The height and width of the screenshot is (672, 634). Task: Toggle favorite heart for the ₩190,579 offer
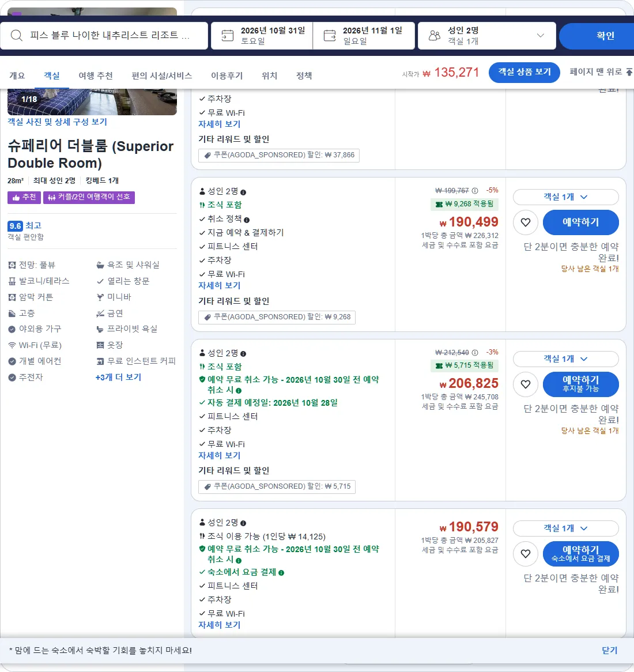[526, 554]
